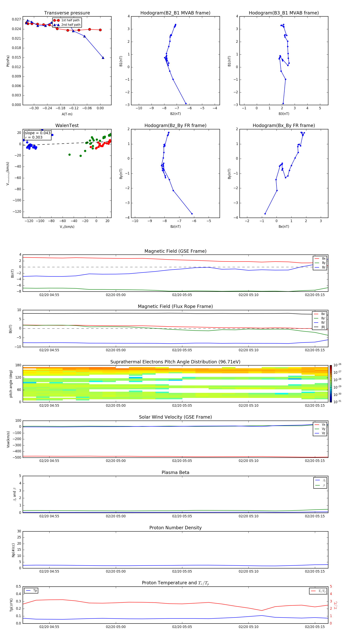The height and width of the screenshot is (644, 351).
Task: Select the "Bx(nT)" x-axis label
Action: [x=284, y=227]
